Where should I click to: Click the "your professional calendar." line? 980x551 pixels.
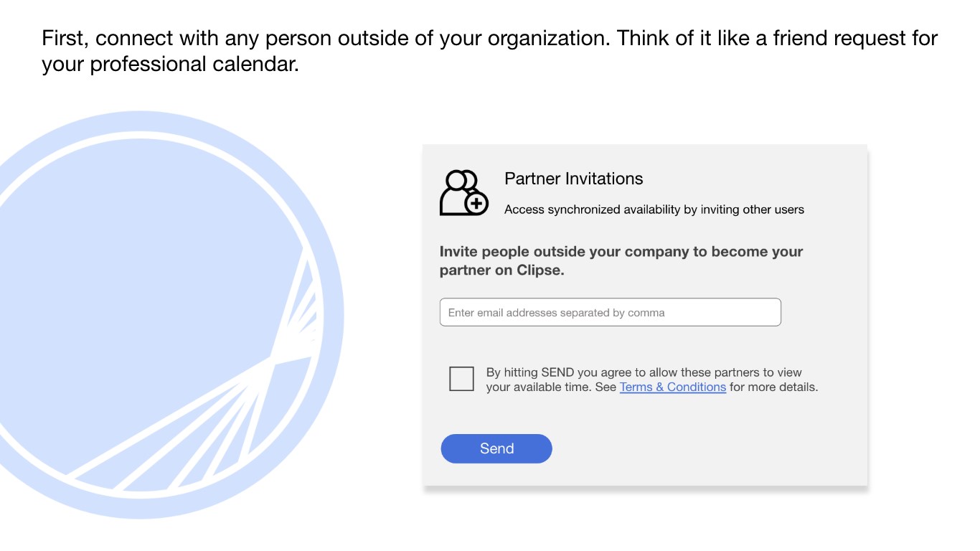click(170, 64)
